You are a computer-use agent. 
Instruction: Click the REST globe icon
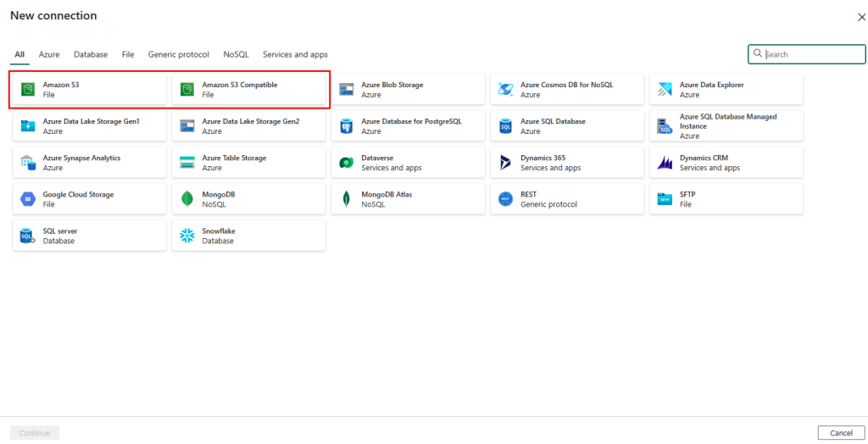[505, 199]
